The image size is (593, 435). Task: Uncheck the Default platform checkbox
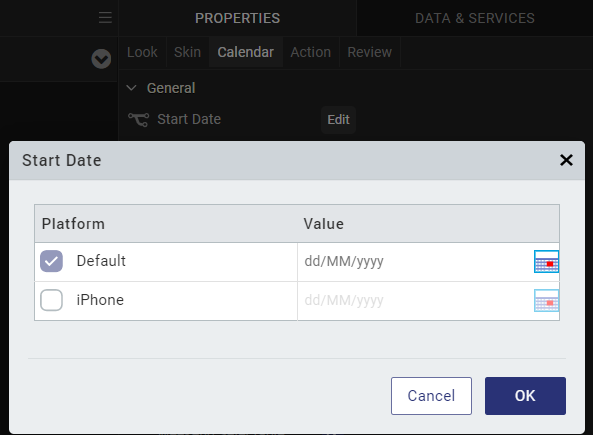click(51, 261)
